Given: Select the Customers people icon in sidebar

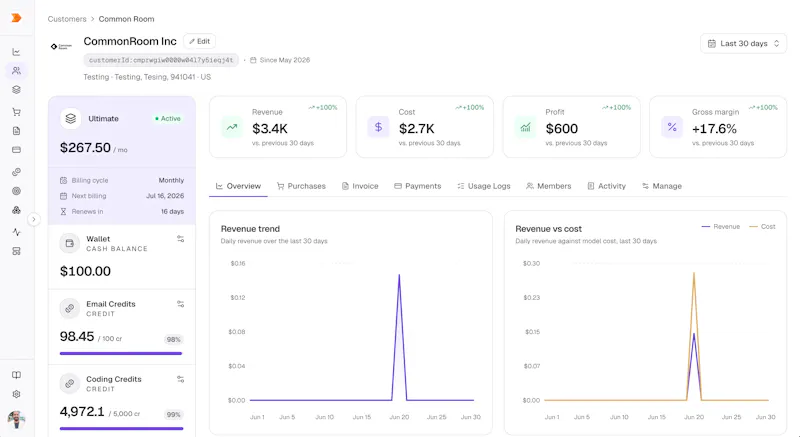Looking at the screenshot, I should tap(16, 71).
